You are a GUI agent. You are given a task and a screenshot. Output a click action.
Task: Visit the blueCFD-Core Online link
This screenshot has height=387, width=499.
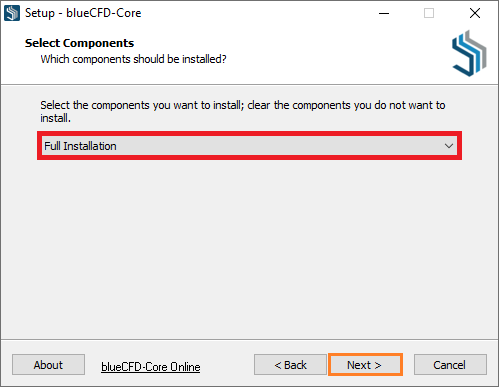click(151, 367)
